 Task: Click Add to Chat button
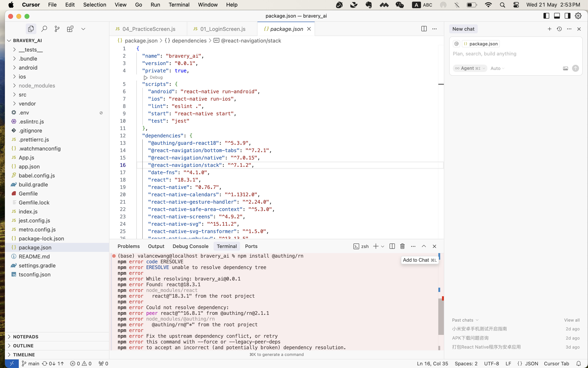420,260
